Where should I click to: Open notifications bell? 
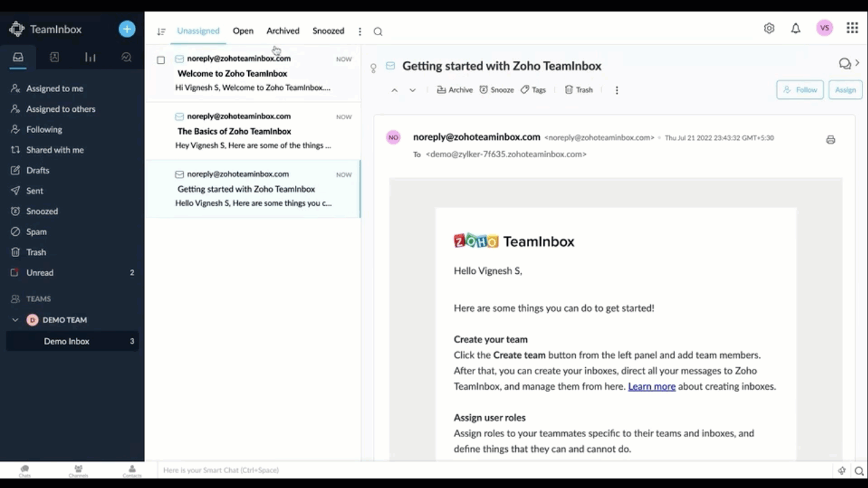point(795,28)
